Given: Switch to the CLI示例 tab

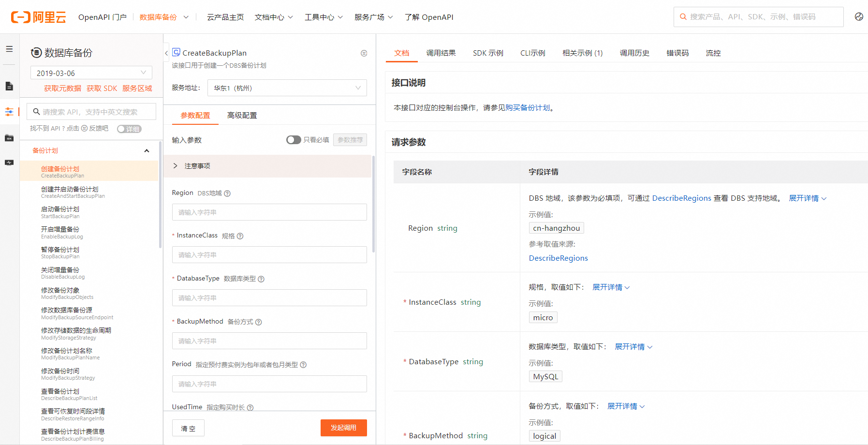Looking at the screenshot, I should click(x=533, y=53).
